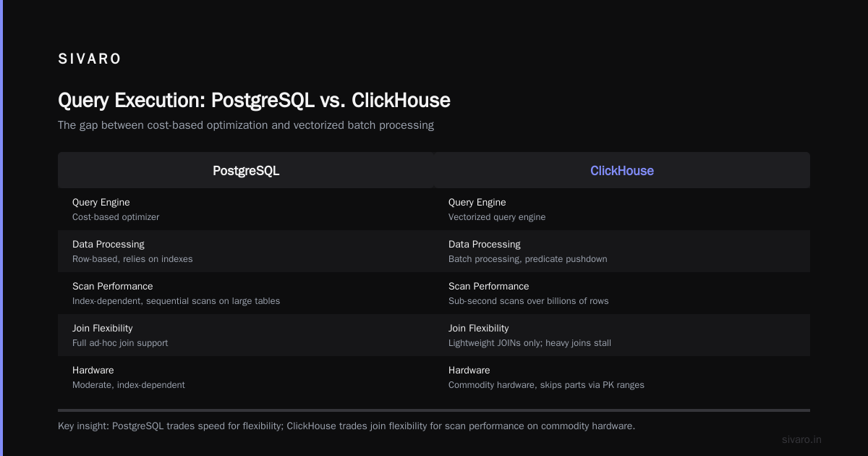
Task: Click Query Engine label in ClickHouse column
Action: pyautogui.click(x=477, y=203)
